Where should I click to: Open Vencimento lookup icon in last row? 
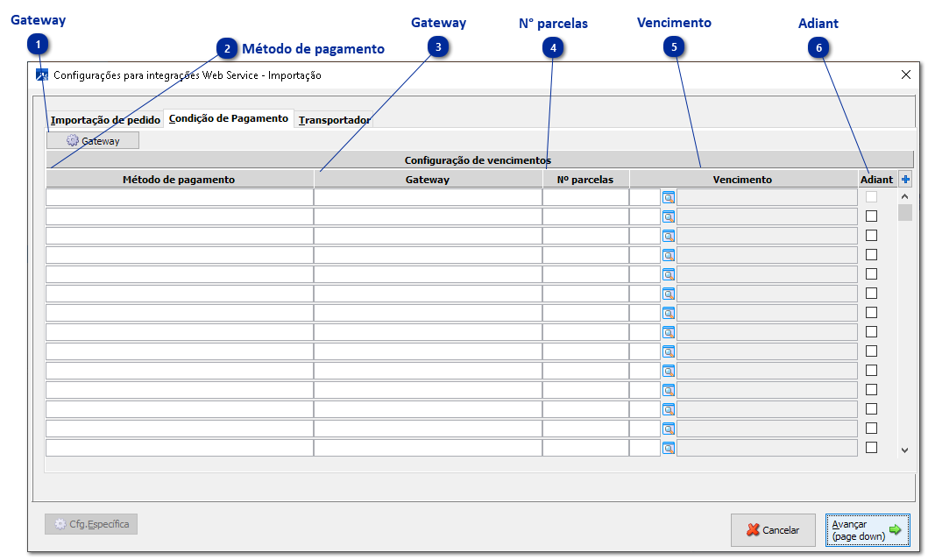click(x=669, y=448)
